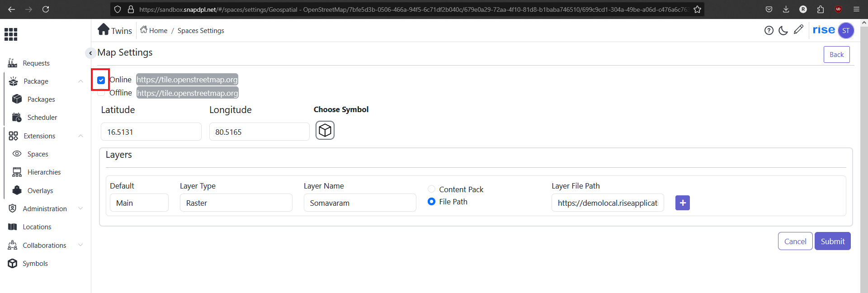This screenshot has height=293, width=868.
Task: Collapse sidebar with the chevron arrow
Action: [x=90, y=53]
